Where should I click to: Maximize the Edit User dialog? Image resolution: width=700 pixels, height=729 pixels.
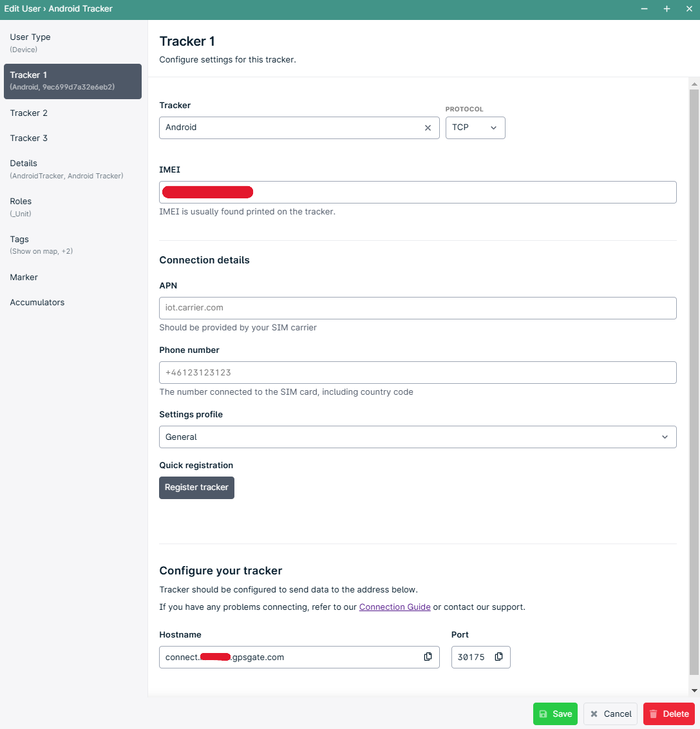coord(667,9)
